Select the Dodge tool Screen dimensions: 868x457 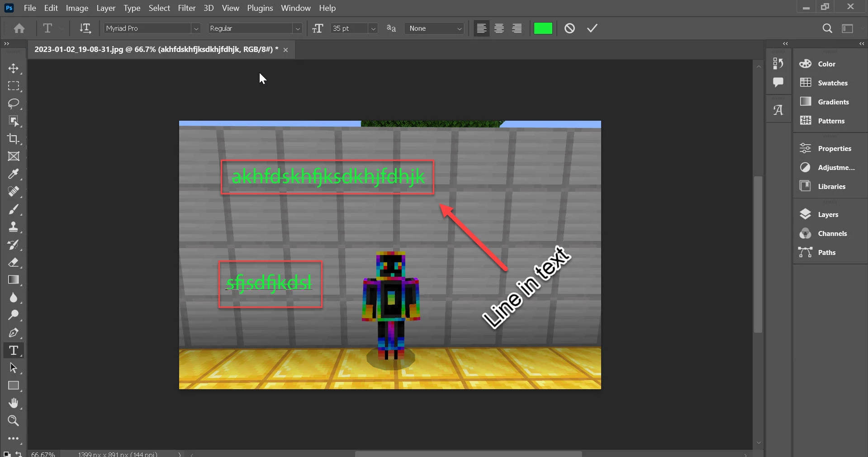(x=14, y=315)
